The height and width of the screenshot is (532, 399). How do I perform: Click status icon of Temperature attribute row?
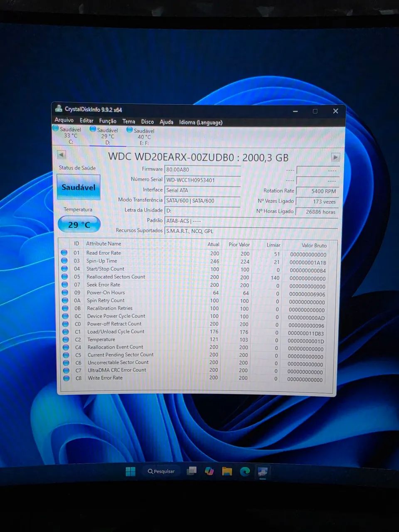[x=66, y=340]
